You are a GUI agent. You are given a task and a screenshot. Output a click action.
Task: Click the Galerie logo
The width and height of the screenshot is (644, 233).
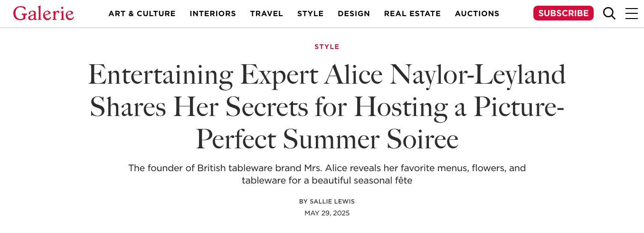tap(44, 13)
